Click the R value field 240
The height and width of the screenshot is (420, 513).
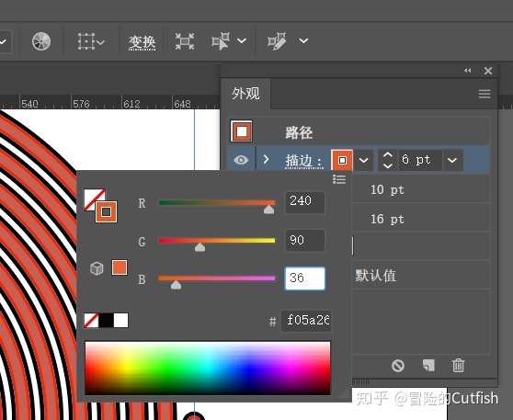pyautogui.click(x=305, y=202)
